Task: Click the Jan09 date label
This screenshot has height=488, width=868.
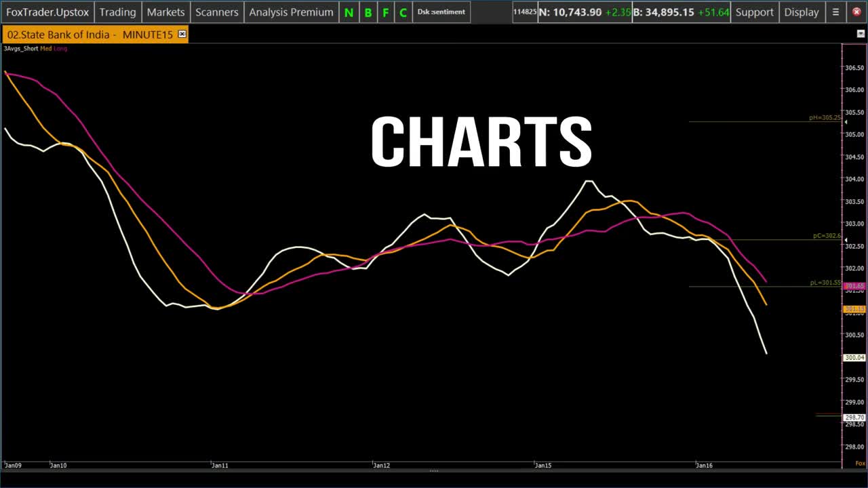Action: click(x=13, y=466)
